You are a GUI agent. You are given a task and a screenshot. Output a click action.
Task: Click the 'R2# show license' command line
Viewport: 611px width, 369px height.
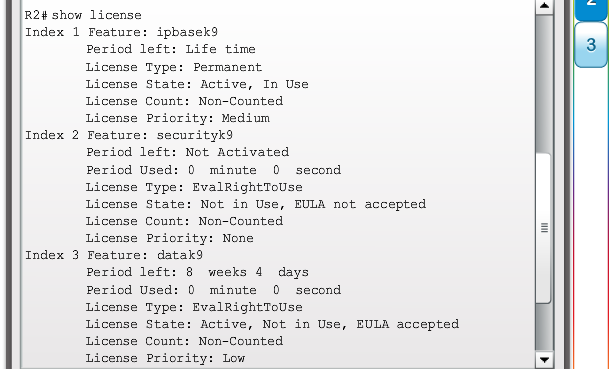[83, 15]
